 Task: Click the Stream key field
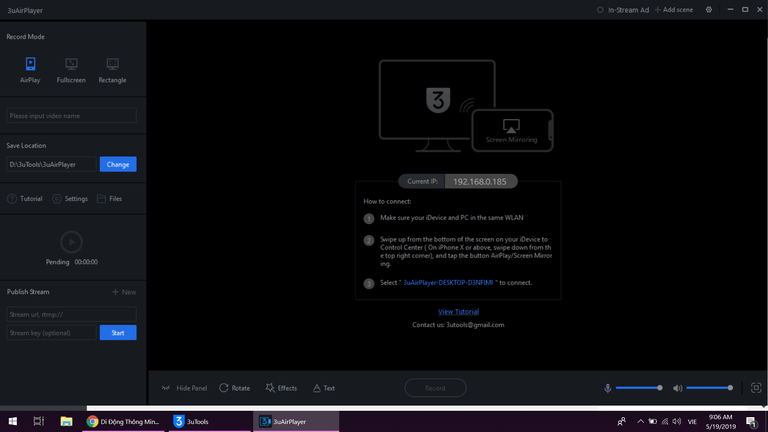click(51, 333)
